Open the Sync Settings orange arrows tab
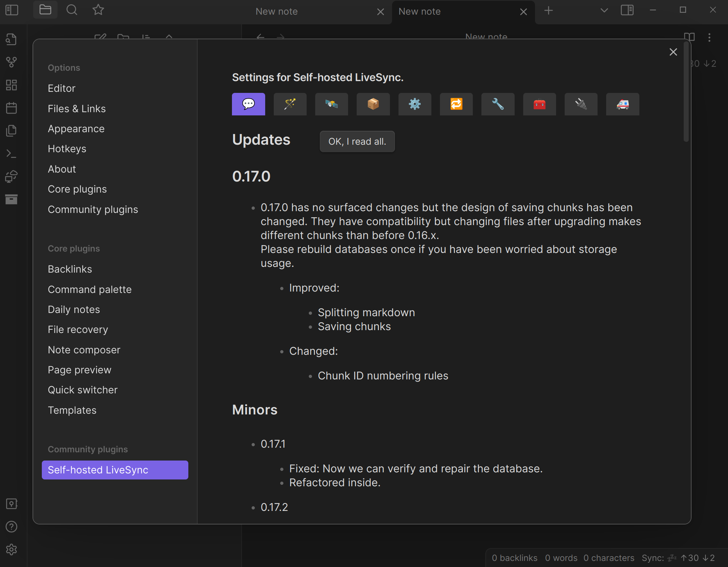This screenshot has height=567, width=728. click(x=456, y=104)
